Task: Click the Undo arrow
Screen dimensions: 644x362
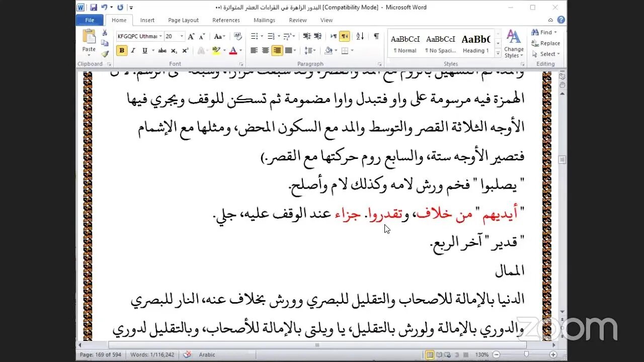Action: point(104,8)
